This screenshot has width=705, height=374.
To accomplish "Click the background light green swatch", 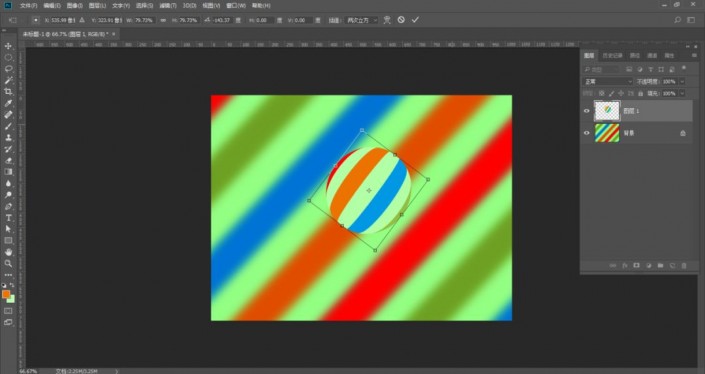I will [12, 300].
